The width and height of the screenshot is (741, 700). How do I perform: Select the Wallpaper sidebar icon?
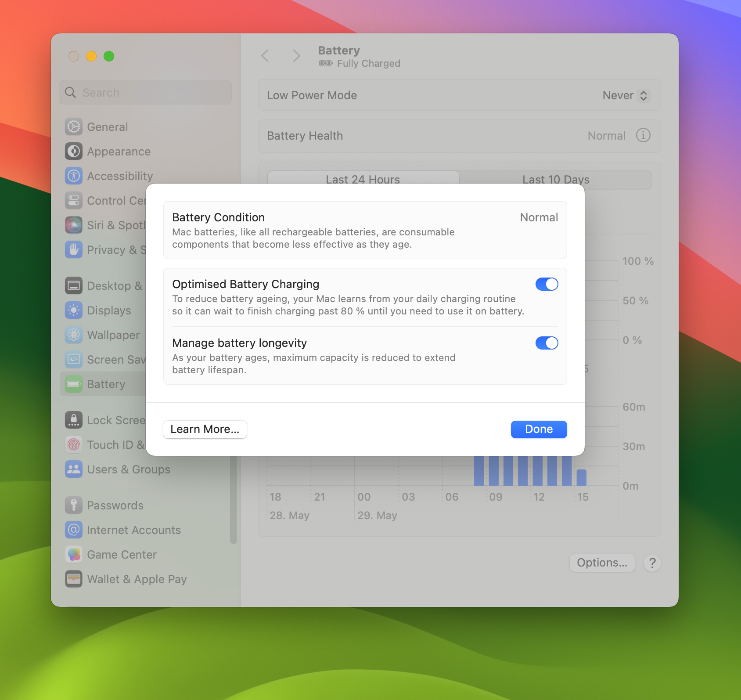74,335
